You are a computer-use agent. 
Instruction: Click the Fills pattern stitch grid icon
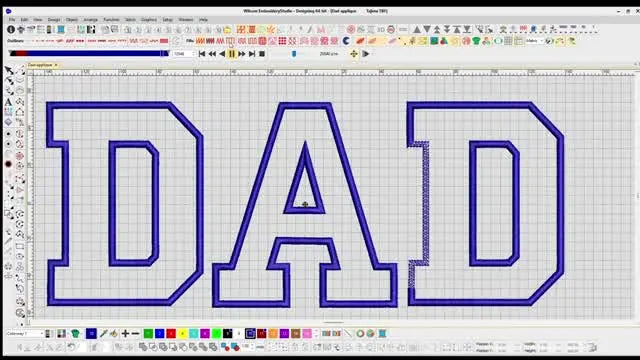(x=282, y=41)
